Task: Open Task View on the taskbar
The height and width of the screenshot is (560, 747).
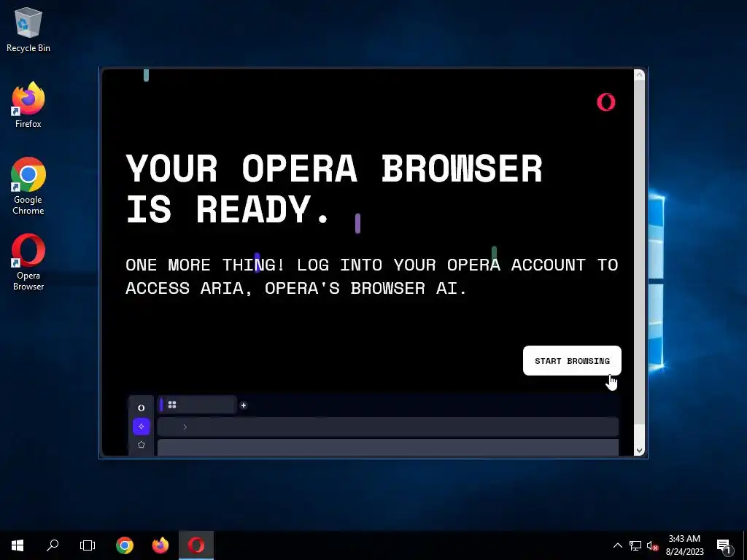Action: pos(88,545)
